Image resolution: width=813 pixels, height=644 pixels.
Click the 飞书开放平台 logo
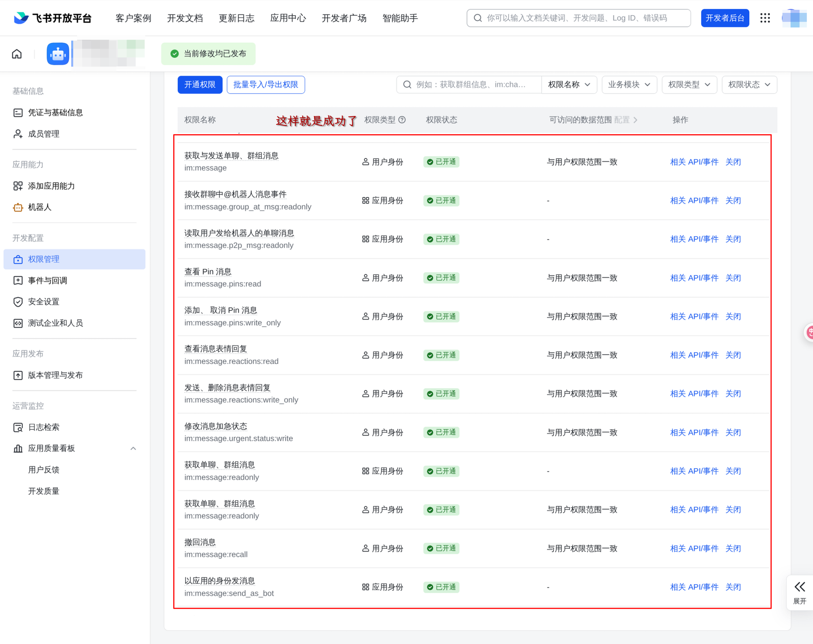53,18
